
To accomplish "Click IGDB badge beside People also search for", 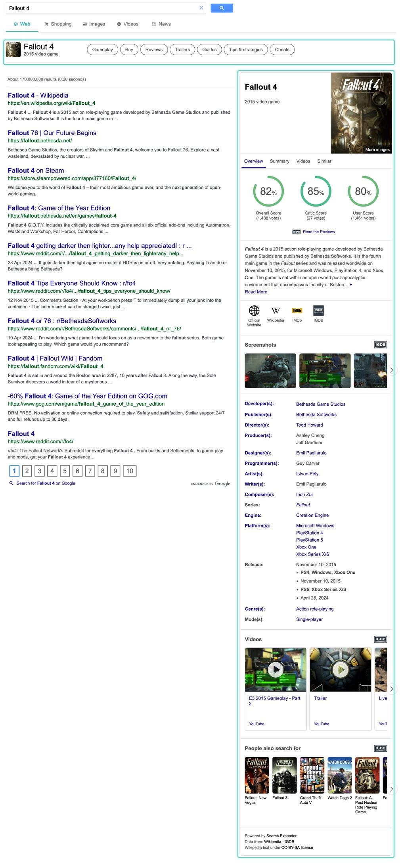I will pyautogui.click(x=380, y=748).
